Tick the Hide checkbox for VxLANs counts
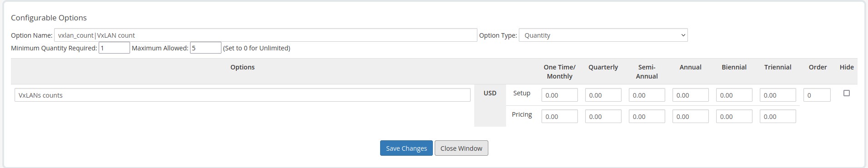This screenshot has width=868, height=168. pos(846,93)
